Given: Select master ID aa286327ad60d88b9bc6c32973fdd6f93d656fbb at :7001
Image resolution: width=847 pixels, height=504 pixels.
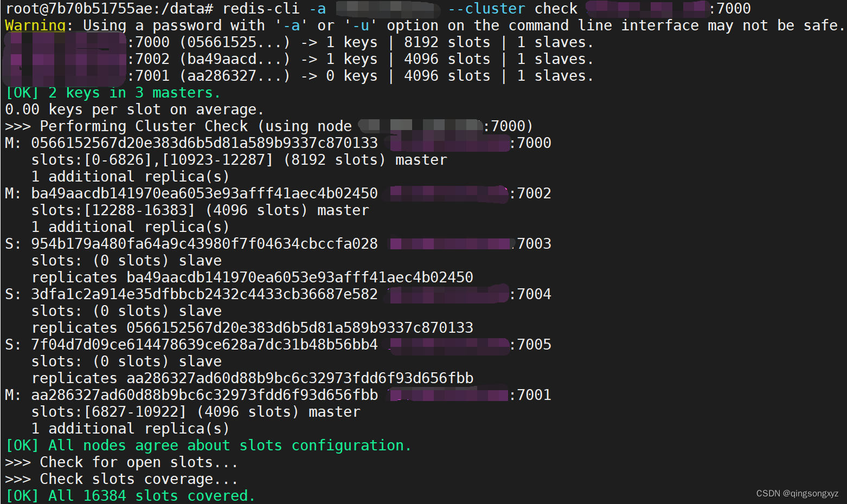Looking at the screenshot, I should click(x=204, y=395).
